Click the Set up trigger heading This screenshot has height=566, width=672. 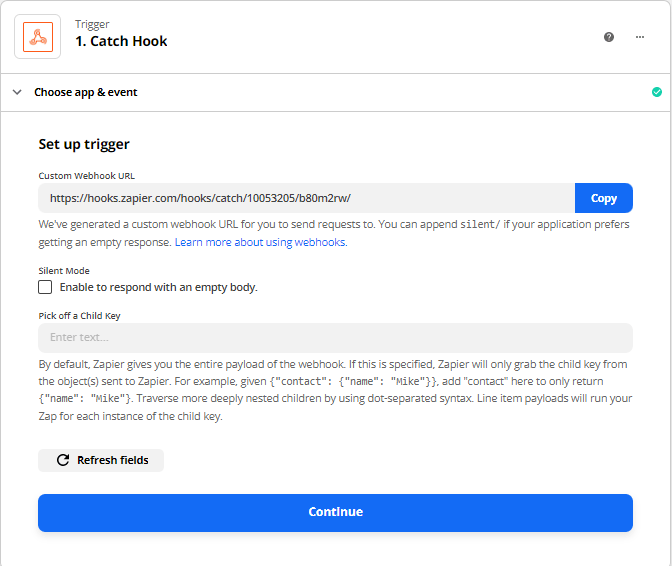click(x=84, y=144)
